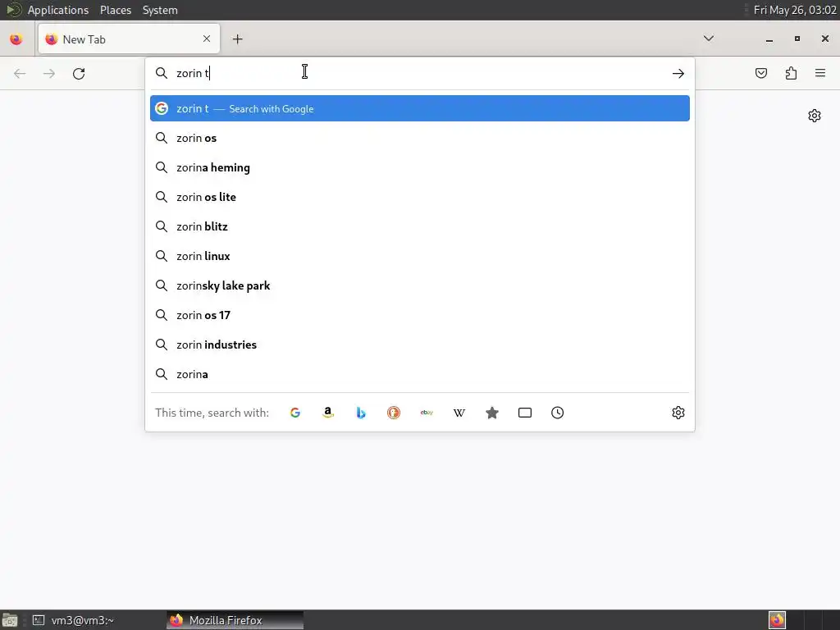Select 'zorinsky lake park' suggestion
Image resolution: width=840 pixels, height=630 pixels.
coord(419,285)
